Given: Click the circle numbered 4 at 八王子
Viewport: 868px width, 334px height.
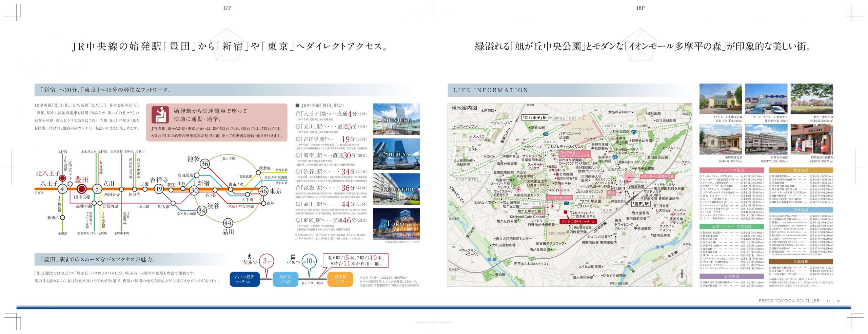Looking at the screenshot, I should 62,189.
